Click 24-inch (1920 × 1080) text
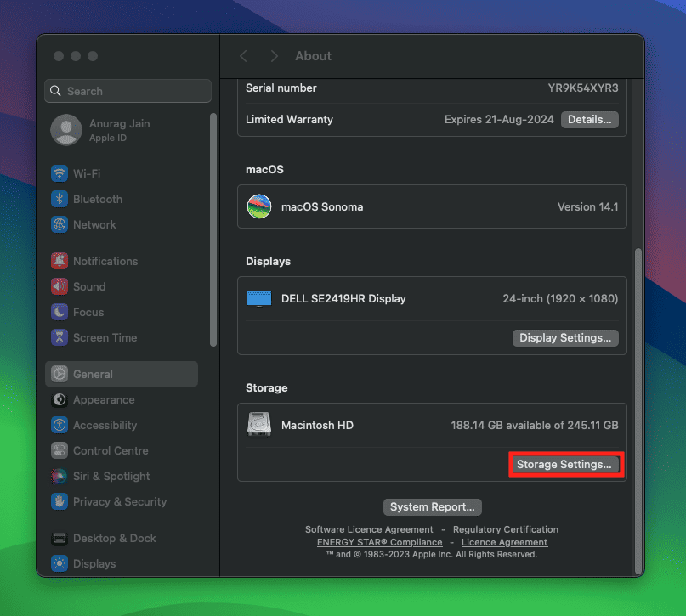Image resolution: width=686 pixels, height=616 pixels. (560, 298)
